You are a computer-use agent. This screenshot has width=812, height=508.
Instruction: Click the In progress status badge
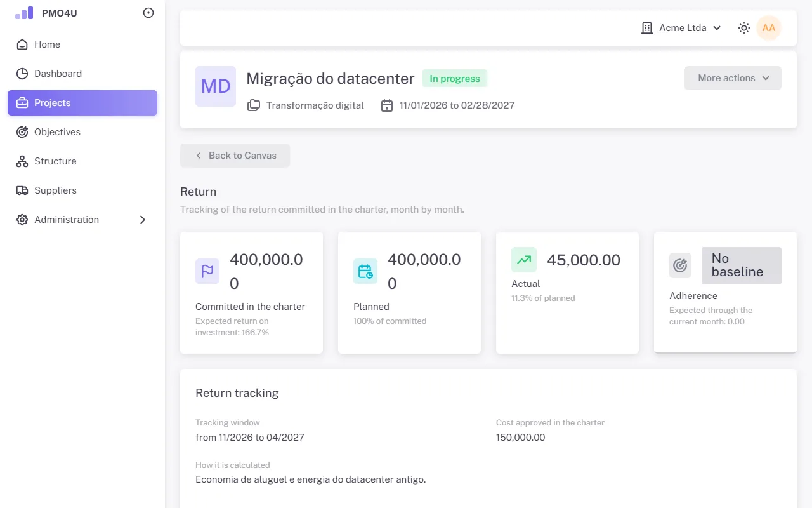(455, 79)
